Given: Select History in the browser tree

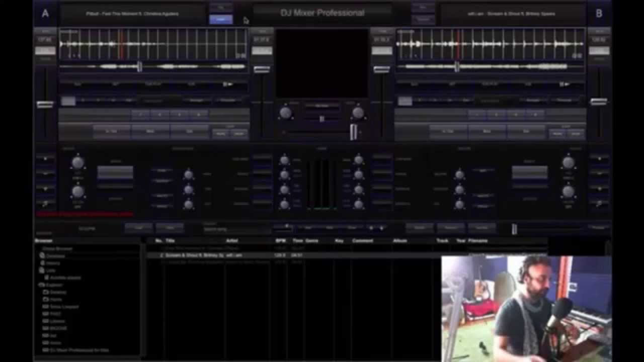Looking at the screenshot, I should pyautogui.click(x=53, y=263).
